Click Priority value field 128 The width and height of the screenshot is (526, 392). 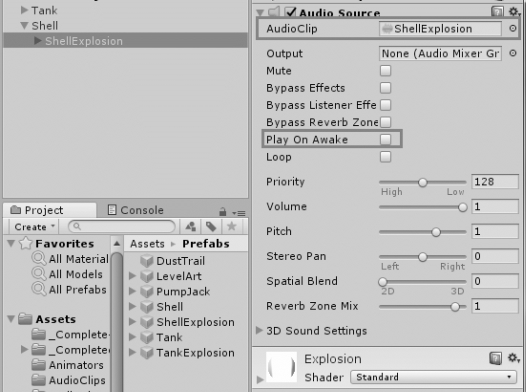point(495,182)
